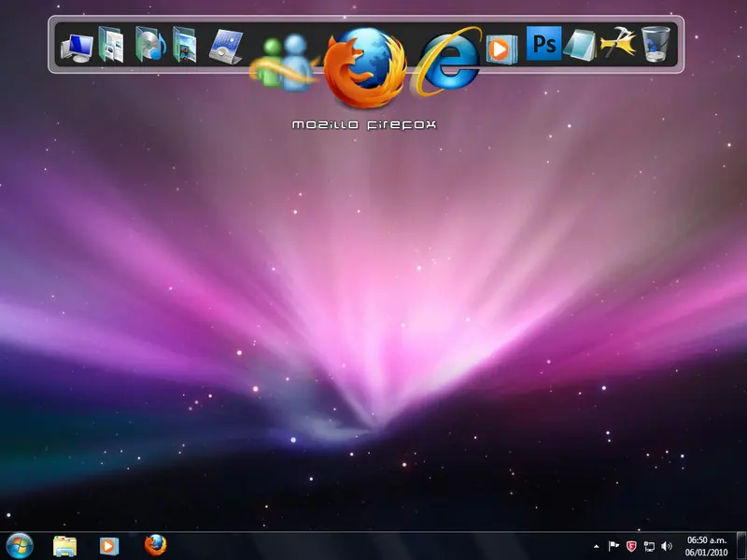Open the Recycle Bin in the dock
The height and width of the screenshot is (560, 747).
point(655,44)
